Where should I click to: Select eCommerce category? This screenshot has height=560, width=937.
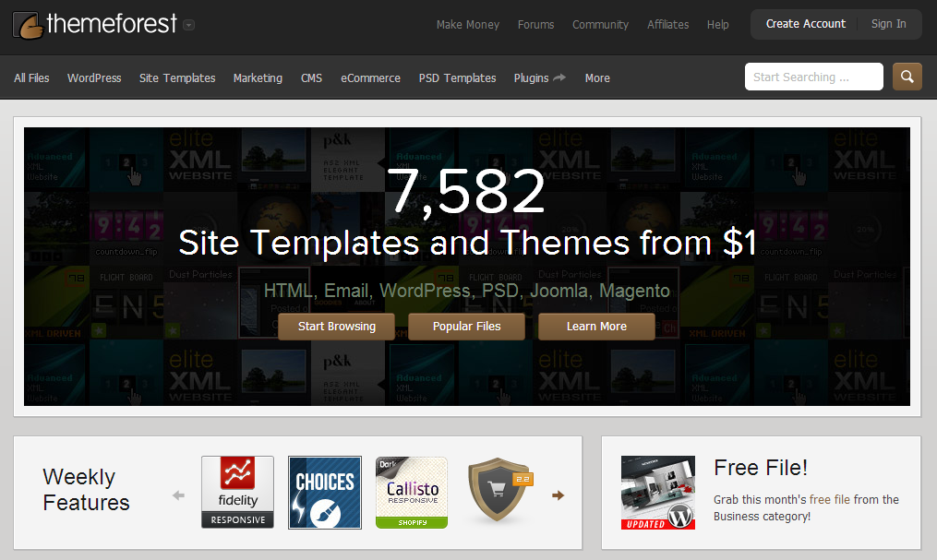(x=370, y=78)
